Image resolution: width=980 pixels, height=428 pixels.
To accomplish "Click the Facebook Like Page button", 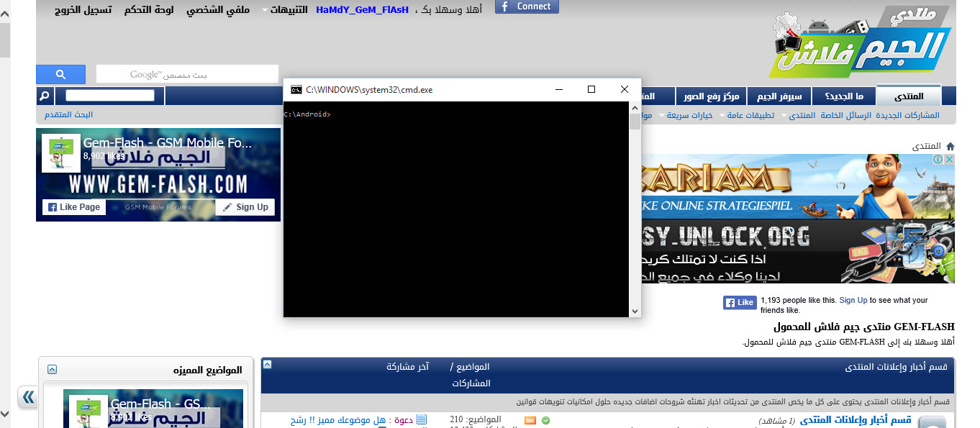I will (x=73, y=207).
